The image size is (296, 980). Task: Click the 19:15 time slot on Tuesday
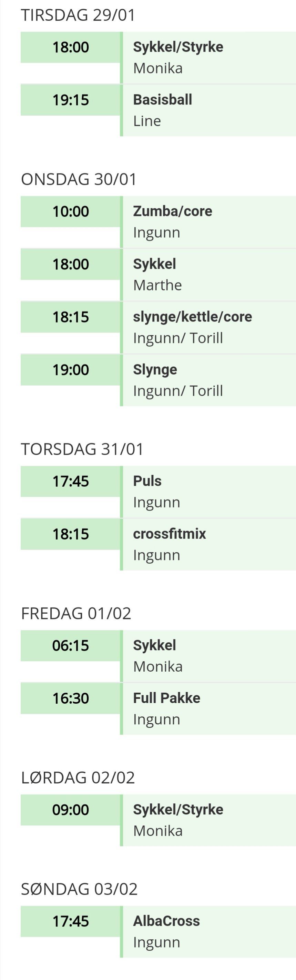(x=71, y=100)
